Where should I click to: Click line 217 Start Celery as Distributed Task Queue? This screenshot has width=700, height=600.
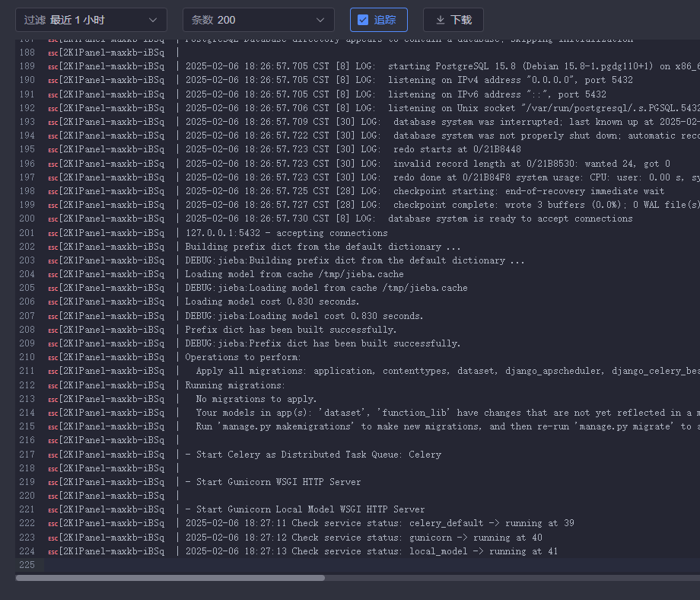pyautogui.click(x=313, y=455)
